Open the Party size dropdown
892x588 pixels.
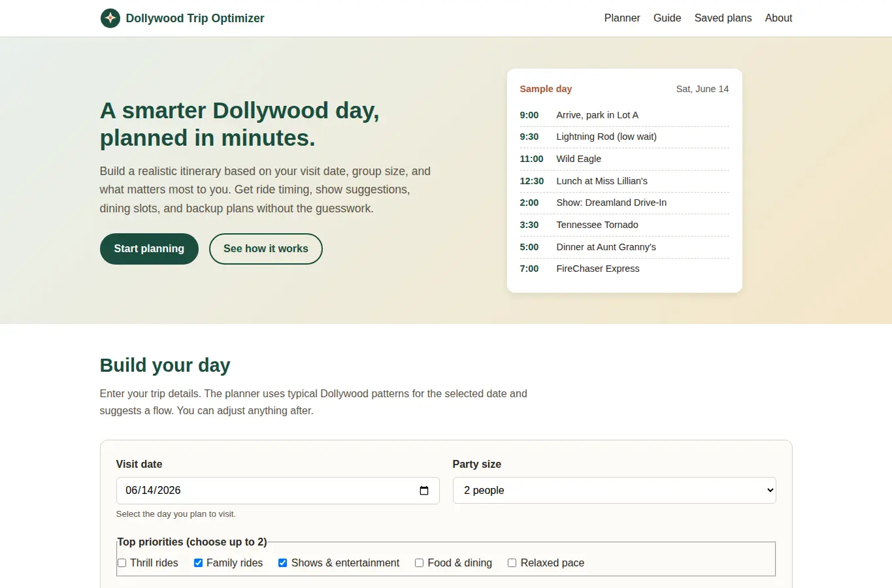pos(614,491)
